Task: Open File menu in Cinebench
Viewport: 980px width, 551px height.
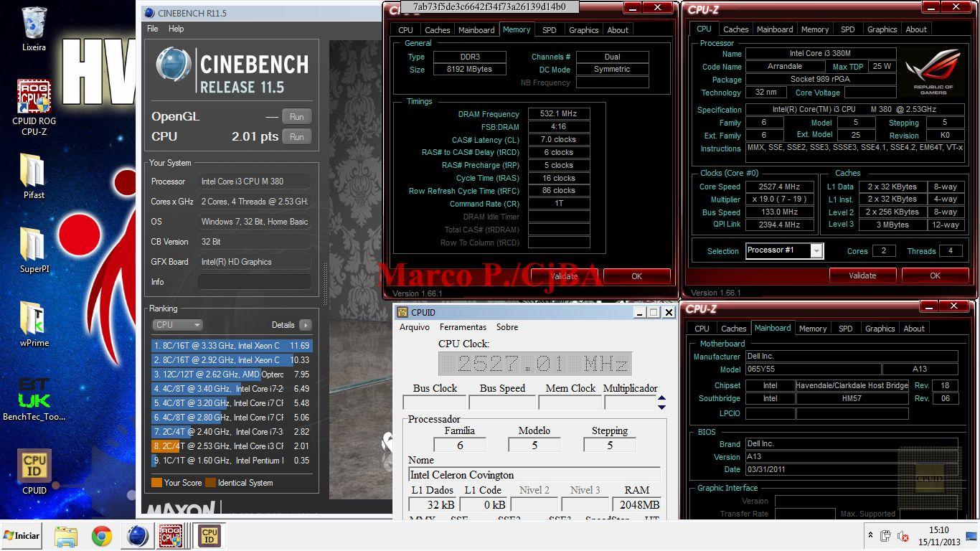Action: 153,29
